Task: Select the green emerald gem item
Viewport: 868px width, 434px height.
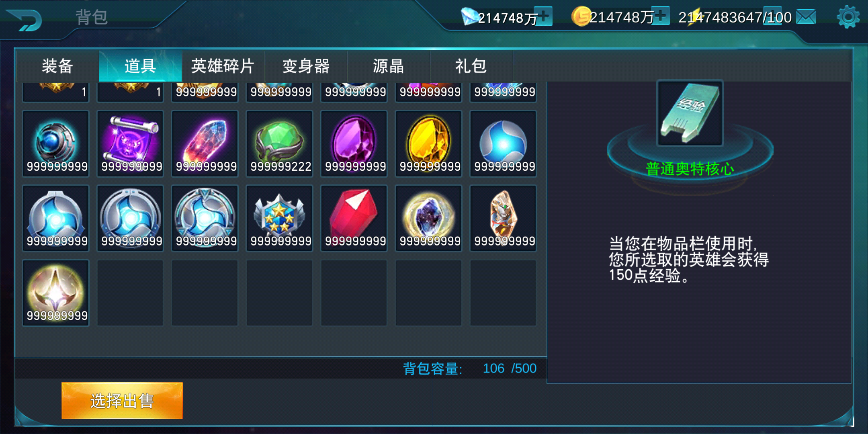Action: pos(279,144)
